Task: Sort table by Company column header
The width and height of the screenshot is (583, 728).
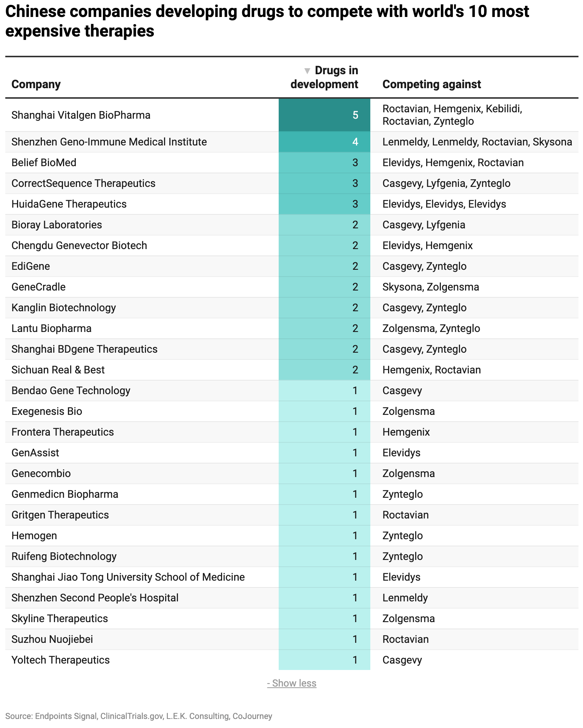Action: [x=36, y=84]
